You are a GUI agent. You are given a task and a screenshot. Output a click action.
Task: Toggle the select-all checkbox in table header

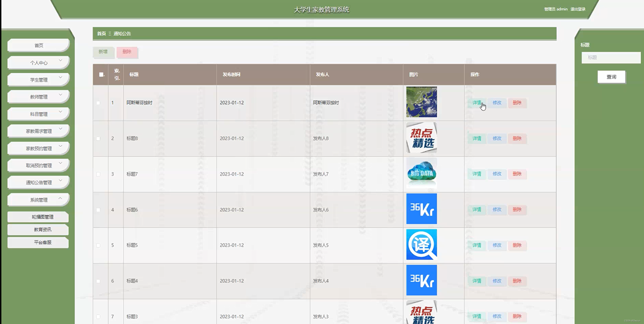(x=101, y=74)
